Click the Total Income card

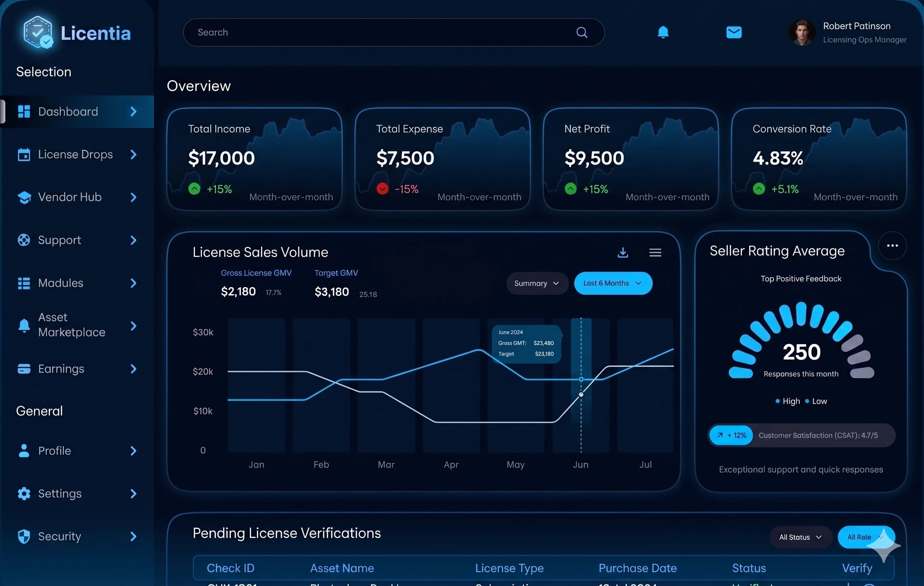pyautogui.click(x=255, y=159)
